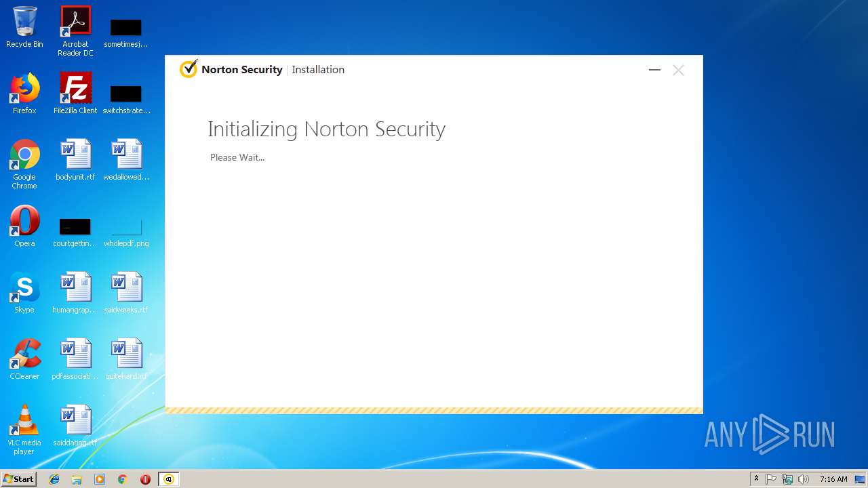Click the Please Wait... text
The width and height of the screenshot is (868, 488).
pos(237,157)
